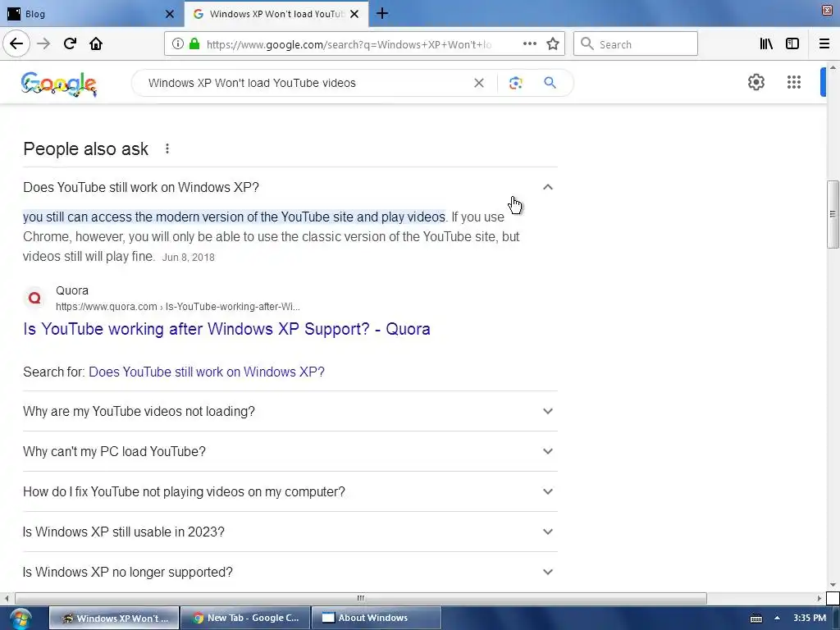The image size is (840, 630).
Task: Click the quora.com URL breadcrumb
Action: [x=177, y=307]
